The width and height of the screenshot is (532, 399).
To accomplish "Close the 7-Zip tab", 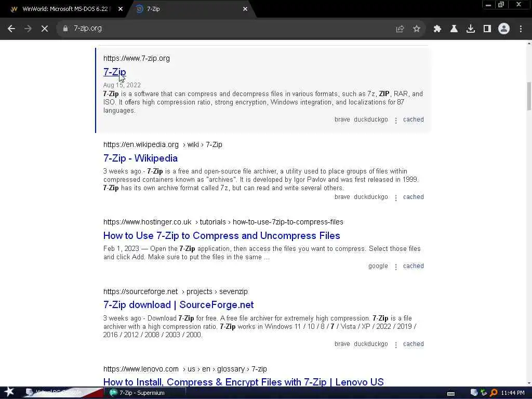I will tap(245, 9).
